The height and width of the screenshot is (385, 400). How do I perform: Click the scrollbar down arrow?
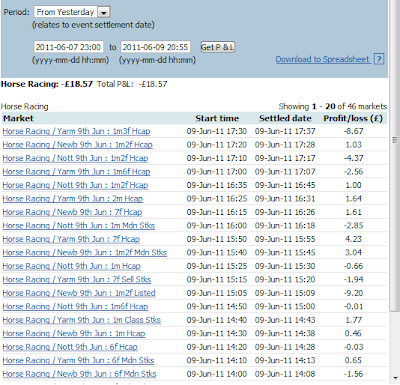[395, 378]
